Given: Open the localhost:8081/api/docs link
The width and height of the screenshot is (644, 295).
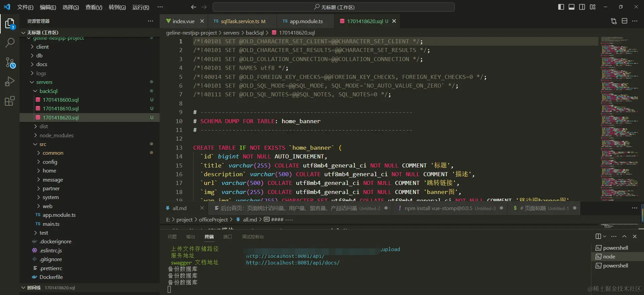Looking at the screenshot, I should click(x=292, y=263).
